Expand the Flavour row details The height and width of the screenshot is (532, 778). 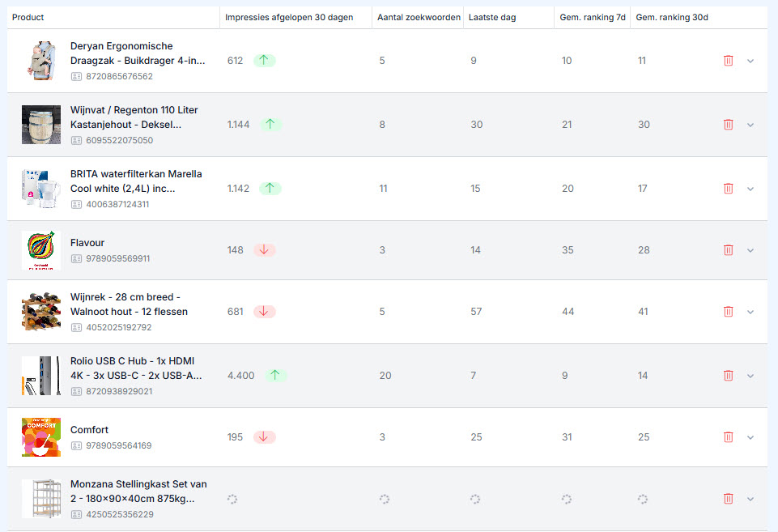tap(750, 251)
